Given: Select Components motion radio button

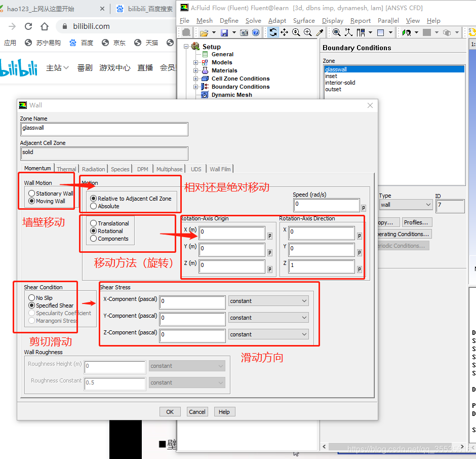Looking at the screenshot, I should 94,239.
